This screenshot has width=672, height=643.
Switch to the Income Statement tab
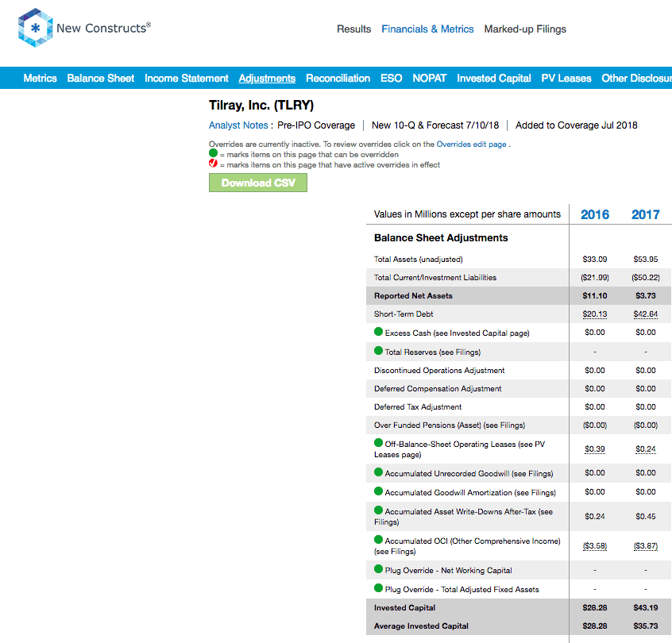tap(187, 79)
